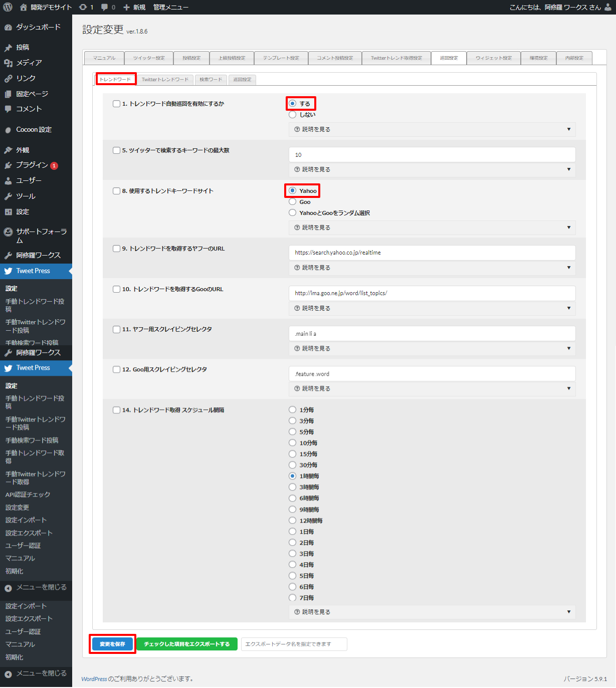Image resolution: width=616 pixels, height=688 pixels.
Task: Open the 検索ワード sub-tab
Action: tap(211, 80)
